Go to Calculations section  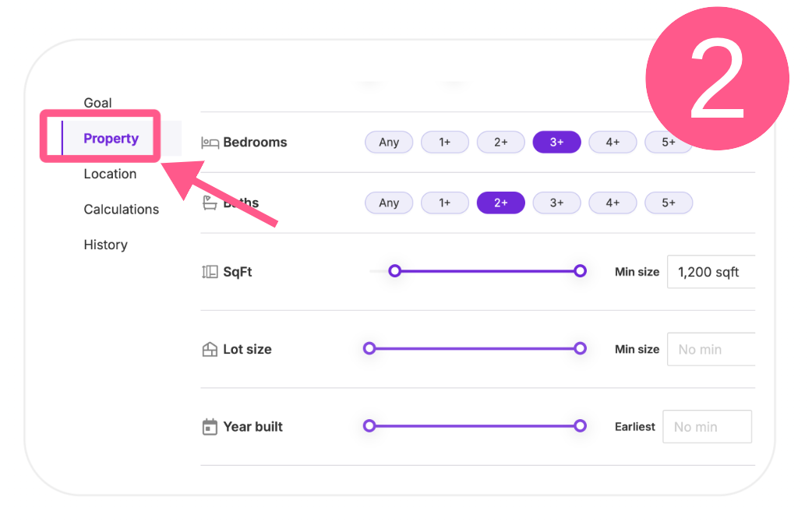tap(122, 210)
